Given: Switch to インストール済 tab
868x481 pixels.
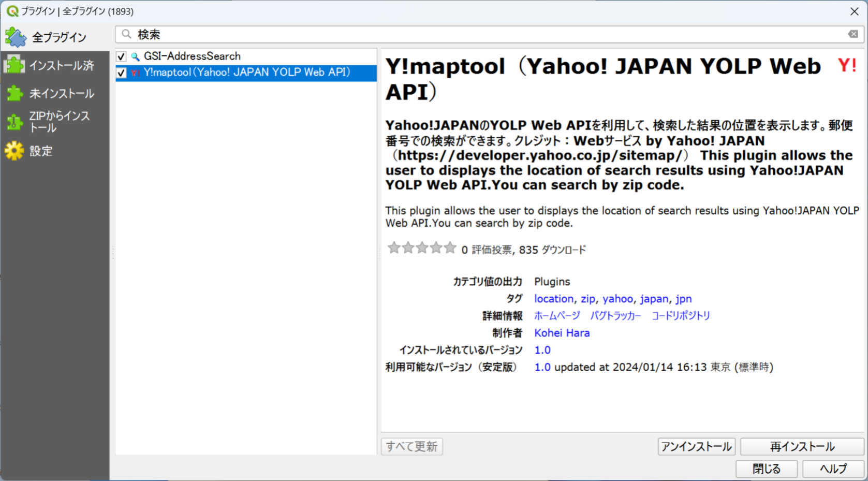Looking at the screenshot, I should click(55, 66).
